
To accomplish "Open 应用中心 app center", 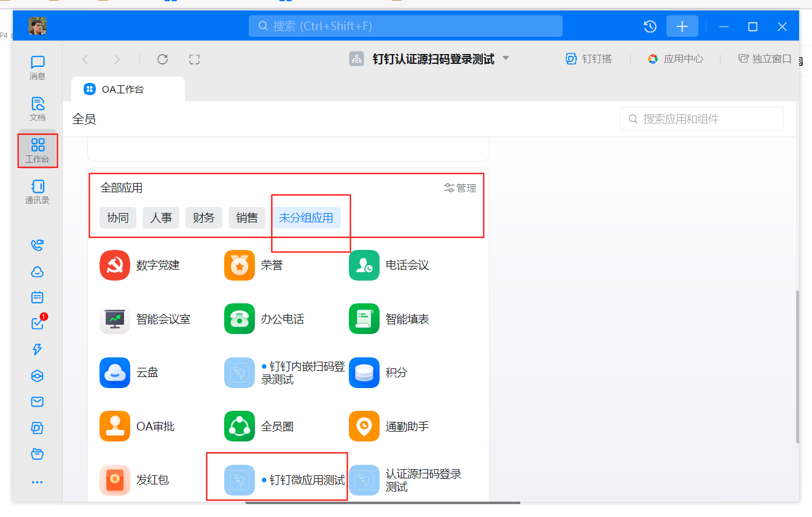I will click(x=675, y=59).
